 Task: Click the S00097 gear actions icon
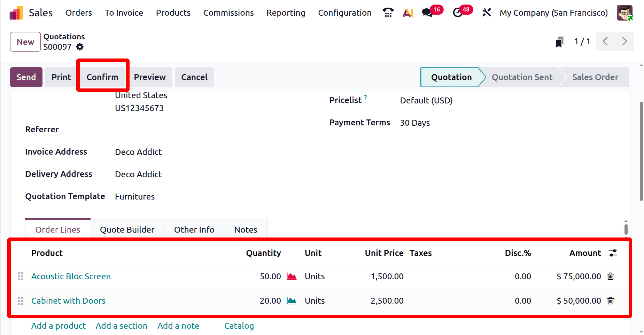click(80, 47)
